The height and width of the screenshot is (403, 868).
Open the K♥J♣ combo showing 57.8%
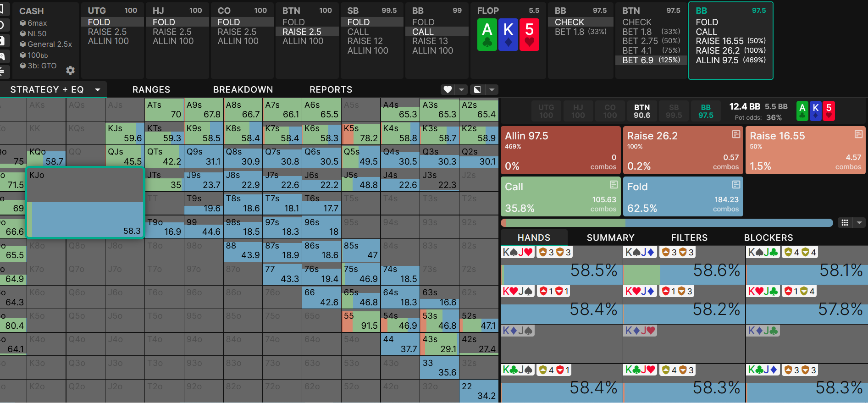807,305
